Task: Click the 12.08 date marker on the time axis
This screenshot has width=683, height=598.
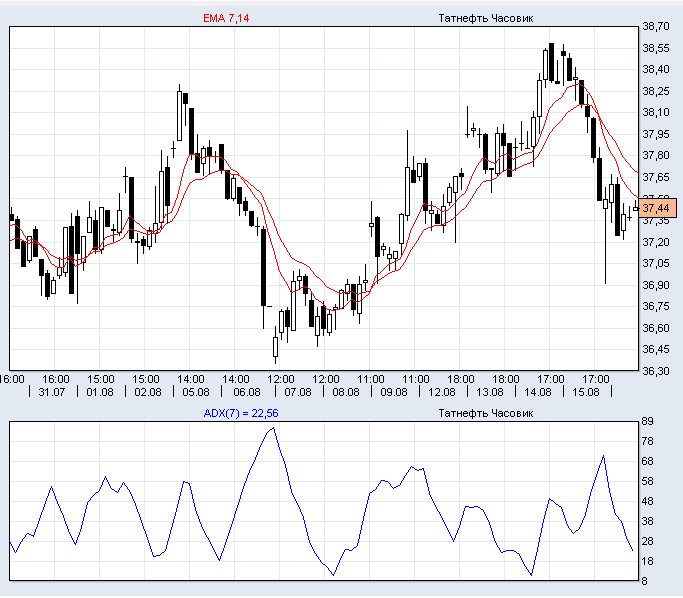Action: pyautogui.click(x=441, y=392)
